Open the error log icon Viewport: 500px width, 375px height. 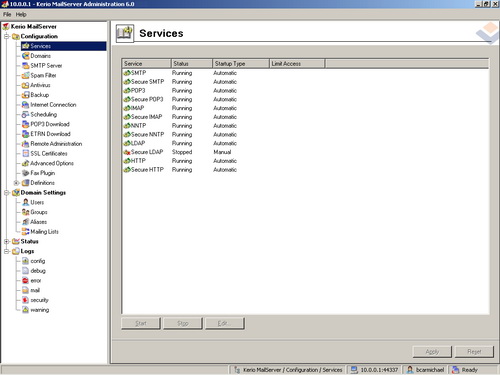click(25, 281)
